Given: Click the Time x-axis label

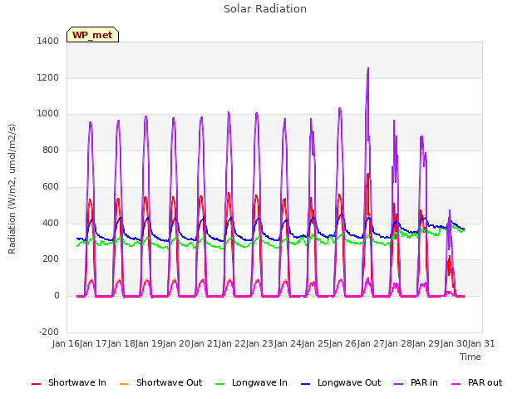Looking at the screenshot, I should (x=470, y=357).
